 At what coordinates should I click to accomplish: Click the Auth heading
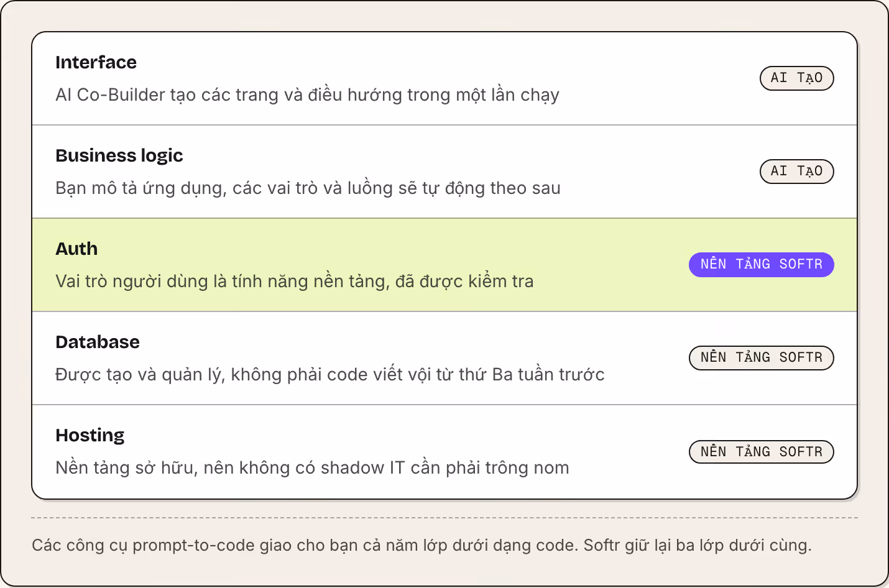(76, 249)
